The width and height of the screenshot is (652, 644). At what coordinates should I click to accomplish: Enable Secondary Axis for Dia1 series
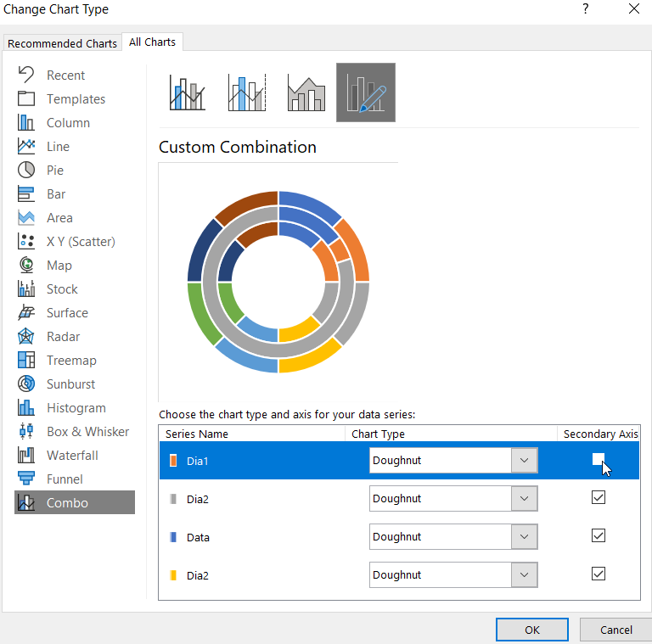[x=599, y=460]
